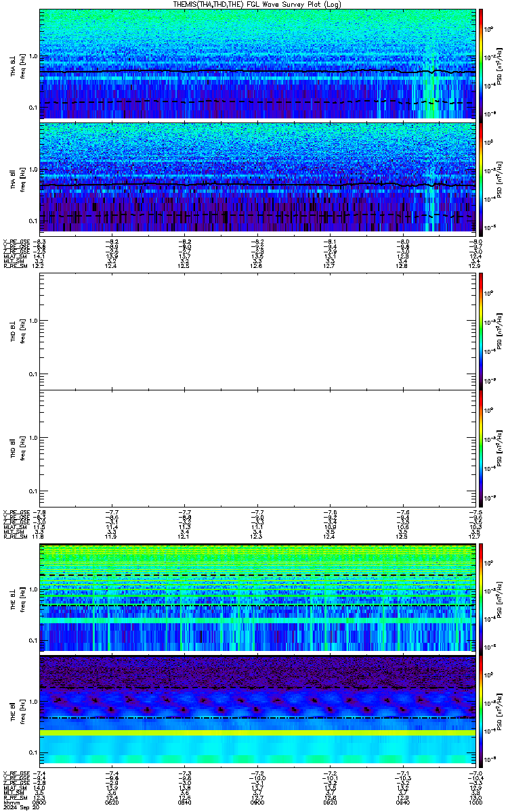Click the '-7.3' X_RE_GSE value under THE
This screenshot has width=508, height=812.
click(x=185, y=773)
